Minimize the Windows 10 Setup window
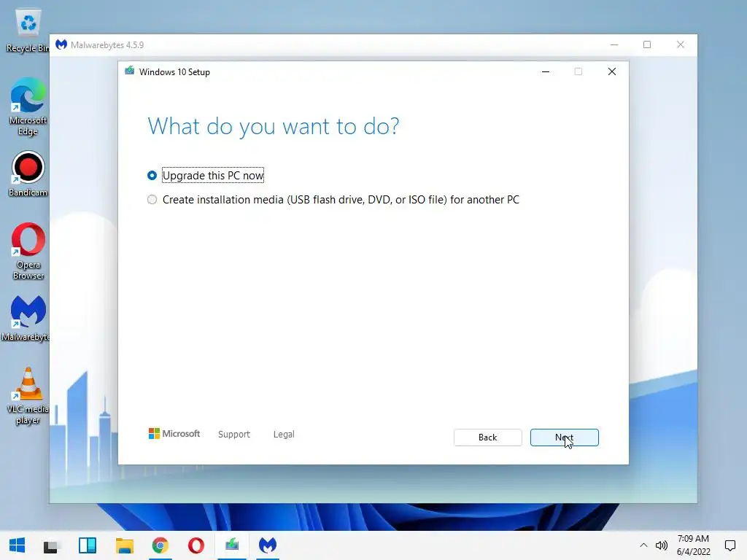The width and height of the screenshot is (747, 560). (546, 71)
